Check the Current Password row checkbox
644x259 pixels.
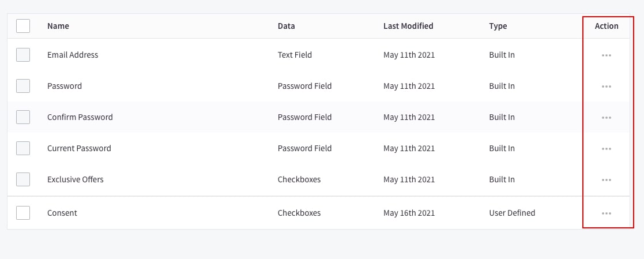(23, 148)
